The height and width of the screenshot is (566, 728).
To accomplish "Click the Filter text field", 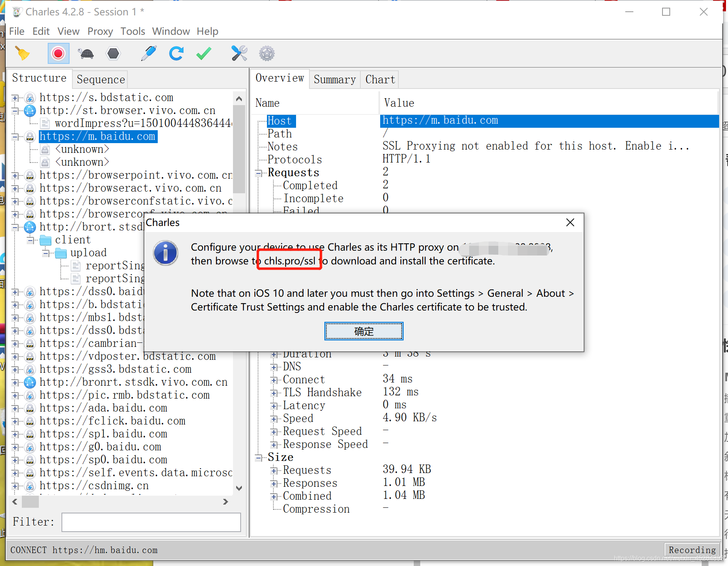I will (x=151, y=522).
